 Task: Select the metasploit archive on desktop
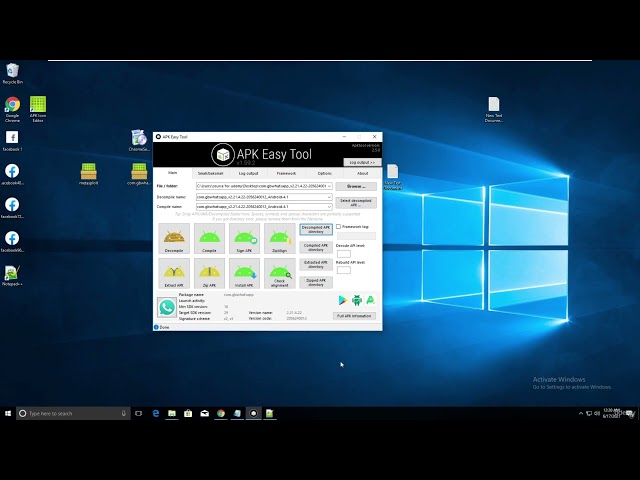[89, 174]
